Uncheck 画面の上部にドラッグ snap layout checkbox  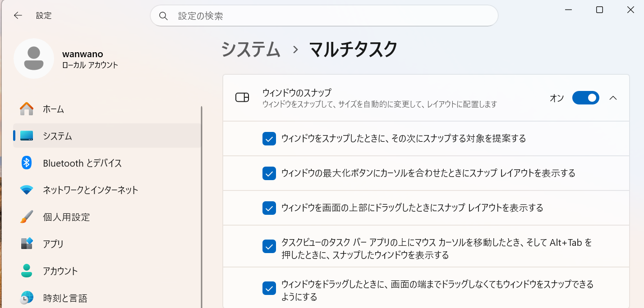point(269,208)
